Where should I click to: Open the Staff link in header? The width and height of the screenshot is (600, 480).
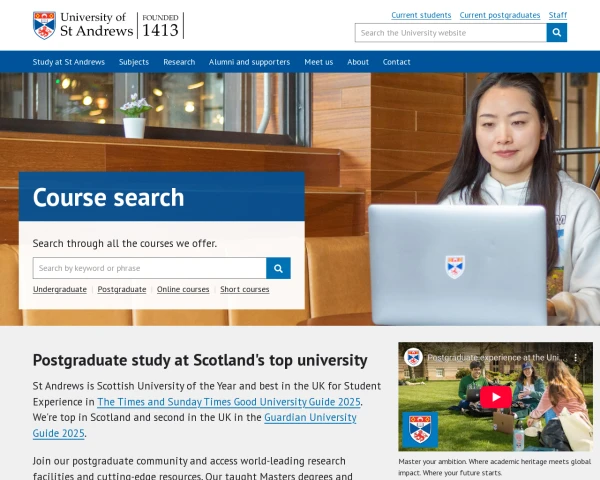pos(558,15)
